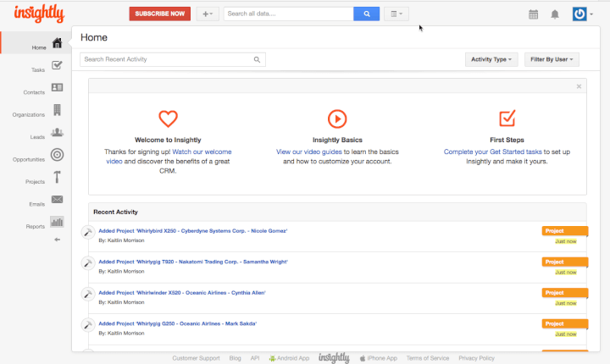Open Whirlybird X250 project activity link
Viewport: 610px width, 364px height.
pyautogui.click(x=193, y=230)
